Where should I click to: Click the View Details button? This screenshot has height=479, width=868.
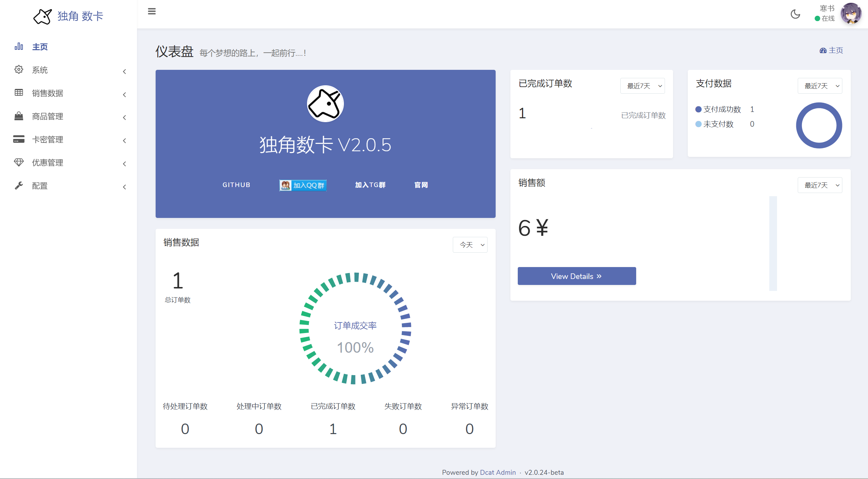tap(576, 276)
